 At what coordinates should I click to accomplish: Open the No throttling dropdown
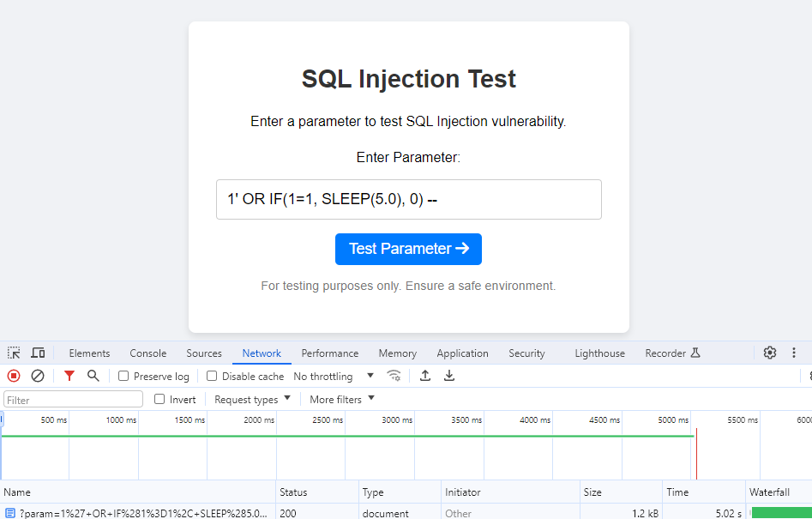pyautogui.click(x=334, y=376)
